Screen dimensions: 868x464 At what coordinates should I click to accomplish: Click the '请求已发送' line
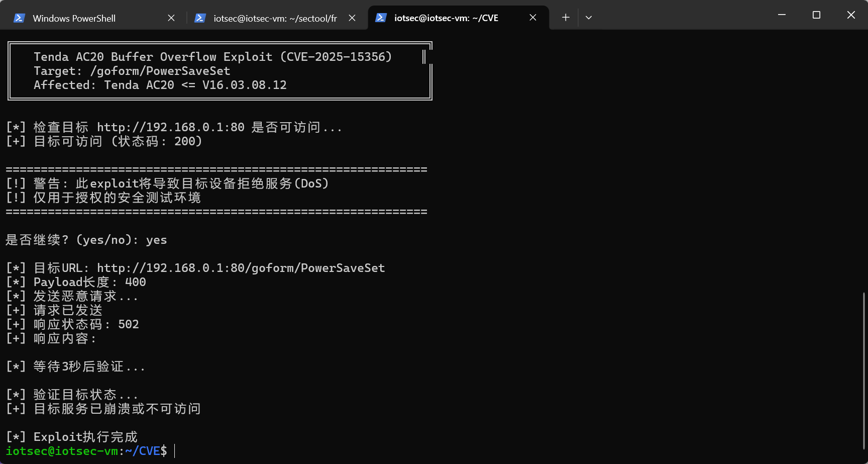pos(54,310)
